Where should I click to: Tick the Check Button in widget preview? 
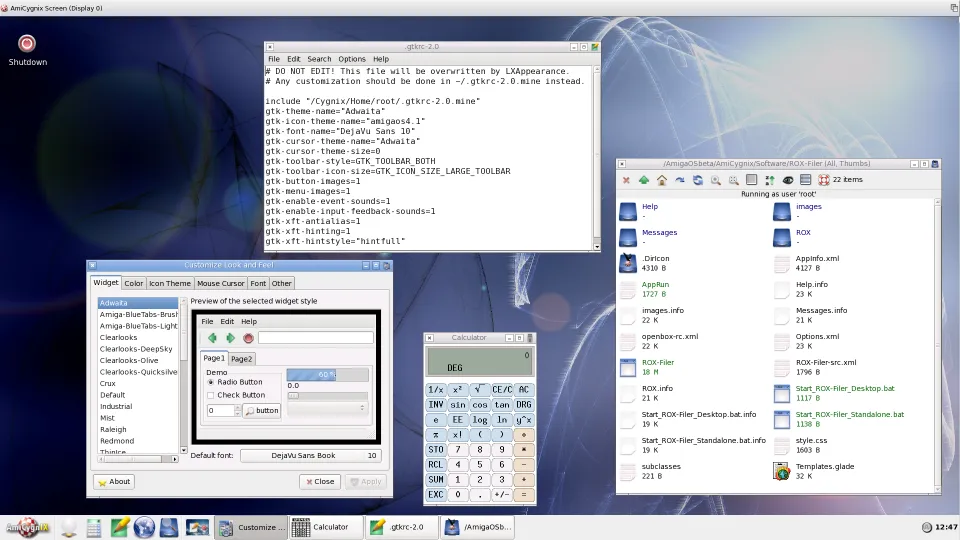pos(211,395)
